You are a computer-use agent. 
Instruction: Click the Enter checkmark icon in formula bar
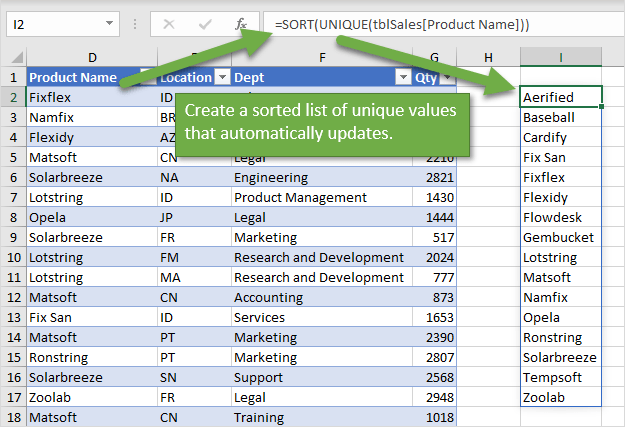pos(205,23)
